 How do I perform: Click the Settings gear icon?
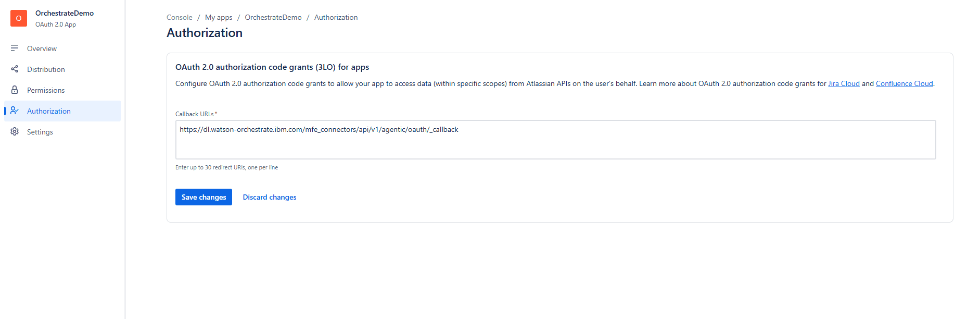15,131
